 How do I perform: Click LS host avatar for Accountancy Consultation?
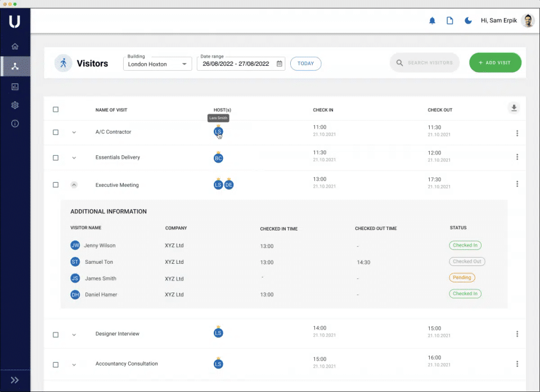[x=218, y=364]
